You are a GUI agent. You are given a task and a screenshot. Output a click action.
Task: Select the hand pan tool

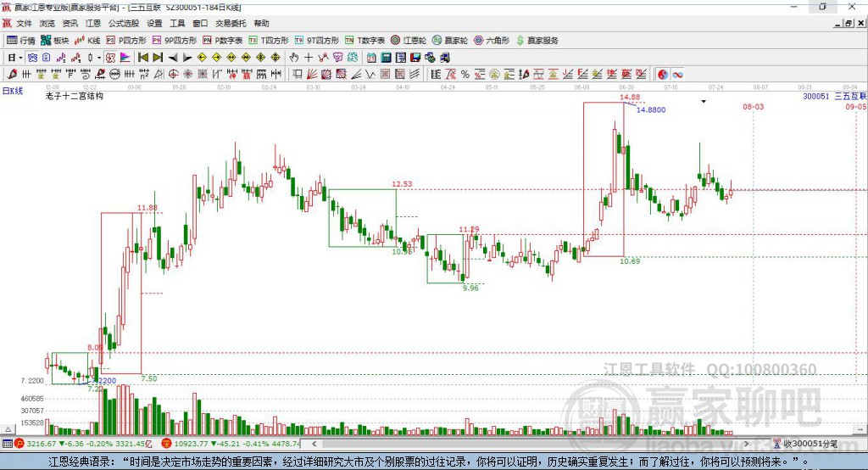[x=294, y=58]
